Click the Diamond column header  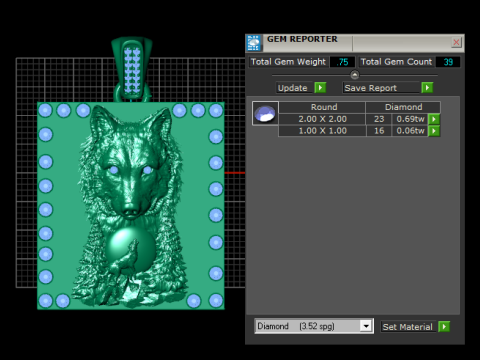pos(403,107)
